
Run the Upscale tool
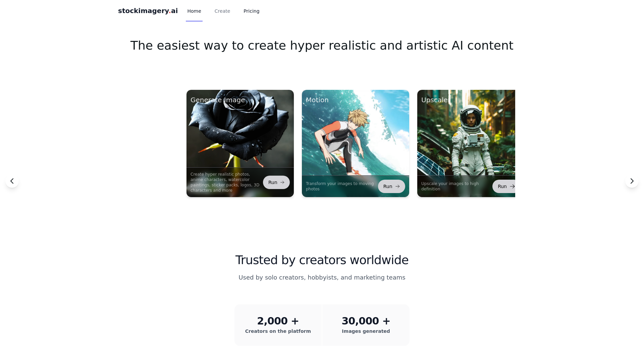pos(504,186)
